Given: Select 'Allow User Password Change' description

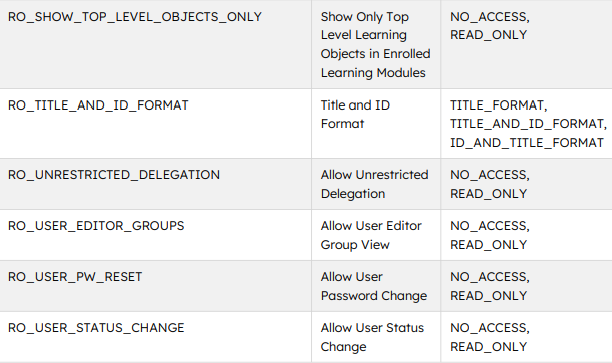Looking at the screenshot, I should [374, 286].
